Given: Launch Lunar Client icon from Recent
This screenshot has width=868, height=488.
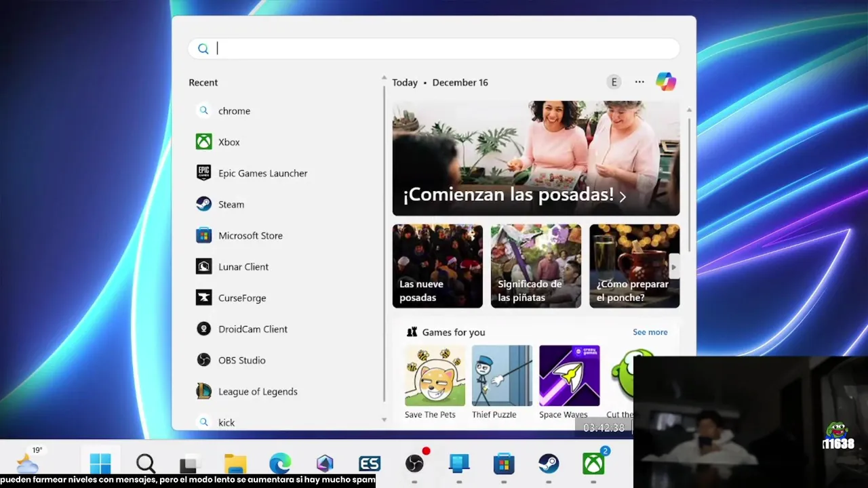Looking at the screenshot, I should tap(203, 266).
